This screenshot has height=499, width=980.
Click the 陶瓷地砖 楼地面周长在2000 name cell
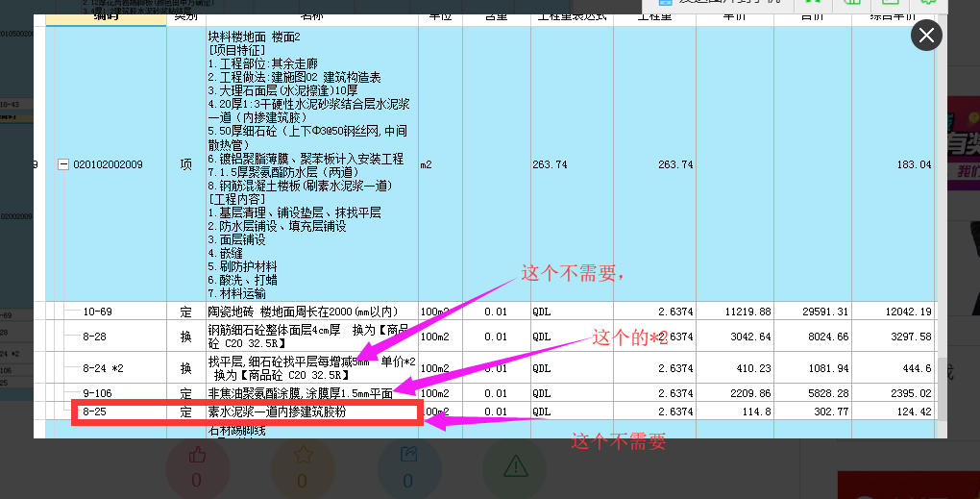coord(312,312)
